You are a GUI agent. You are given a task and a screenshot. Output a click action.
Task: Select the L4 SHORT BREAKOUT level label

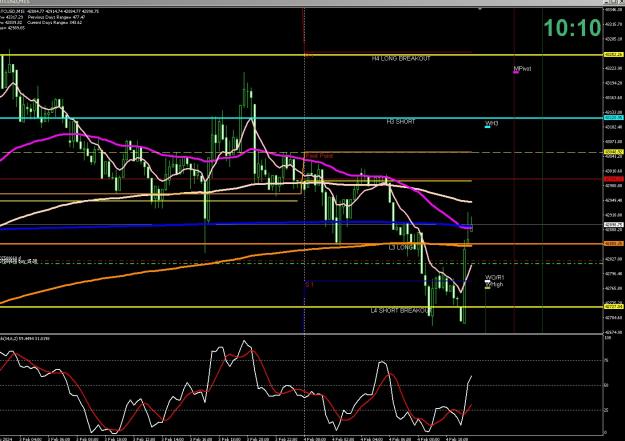coord(401,311)
